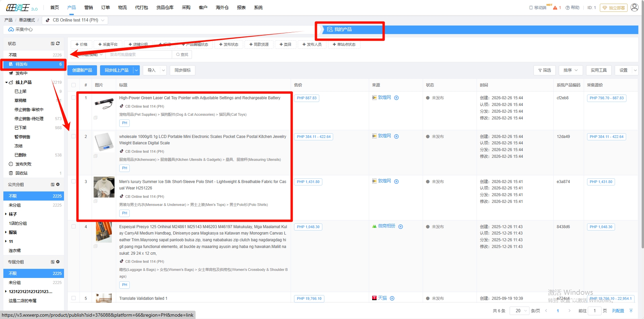The image size is (644, 319).
Task: Toggle the select-all checkbox in the table header
Action: pos(73,85)
